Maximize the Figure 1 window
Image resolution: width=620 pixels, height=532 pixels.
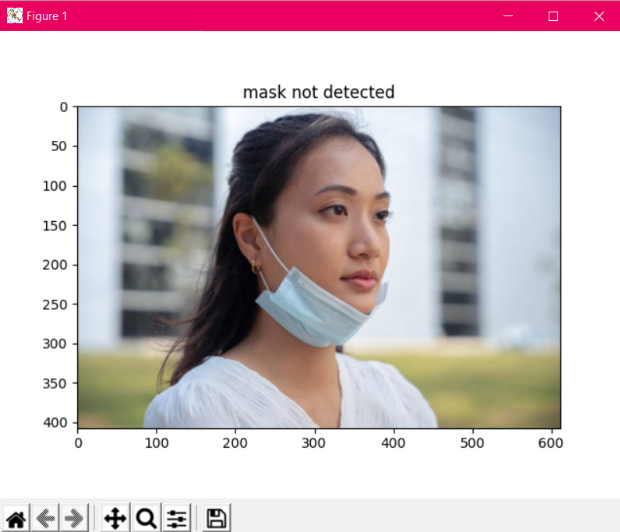553,16
